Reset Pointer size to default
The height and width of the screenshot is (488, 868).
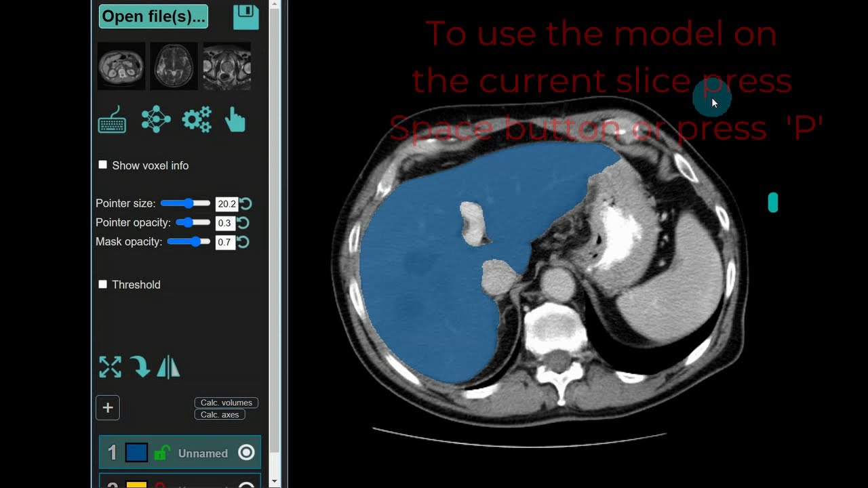point(245,204)
